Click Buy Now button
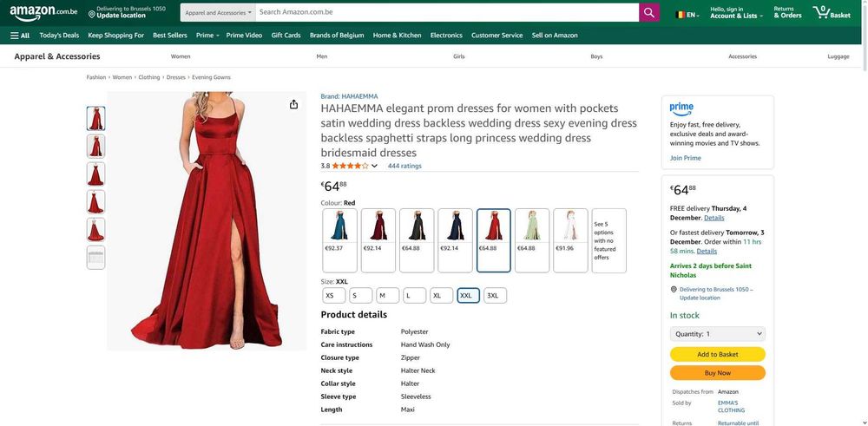The image size is (868, 426). pyautogui.click(x=718, y=373)
